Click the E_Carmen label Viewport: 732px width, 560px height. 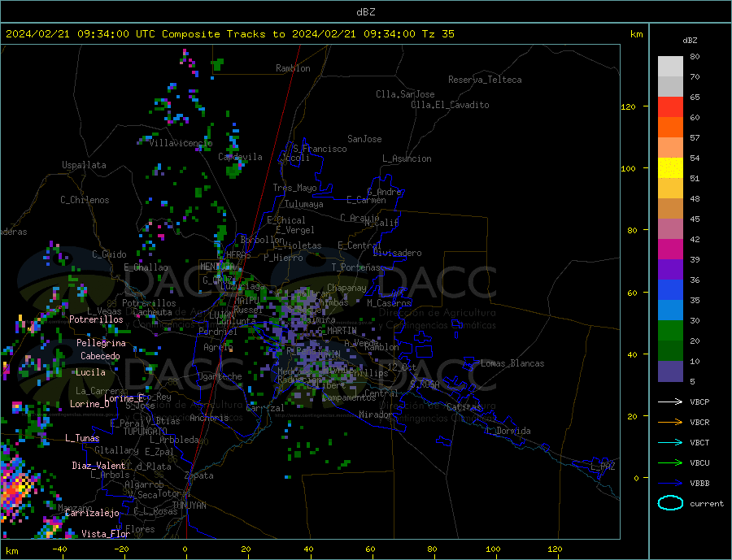click(366, 201)
